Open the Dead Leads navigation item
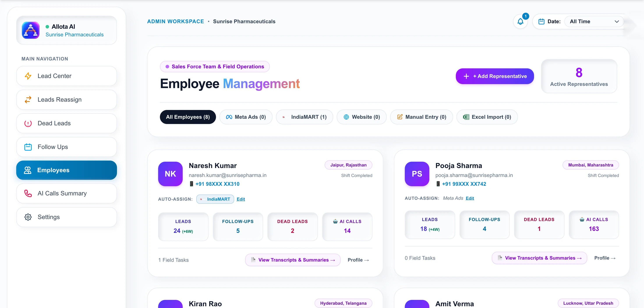Image resolution: width=644 pixels, height=308 pixels. [x=67, y=123]
